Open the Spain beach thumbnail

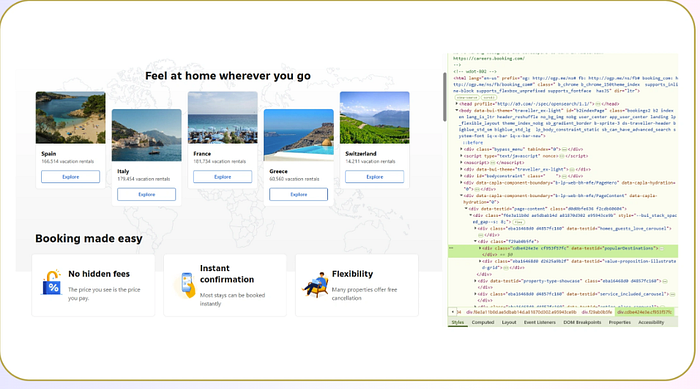point(71,117)
